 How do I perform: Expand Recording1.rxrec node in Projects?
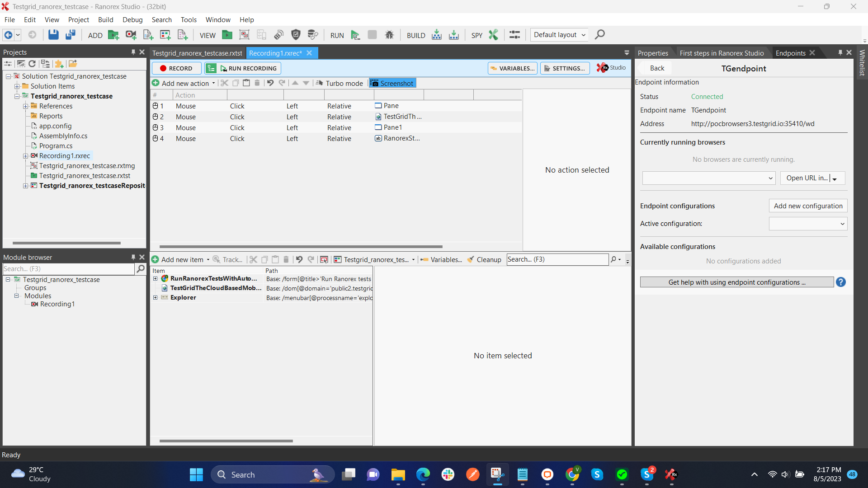26,156
